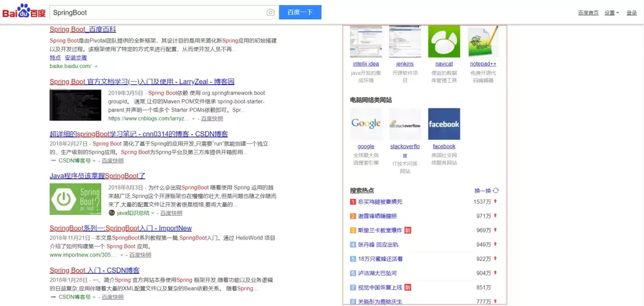Open SpringBoot系列一 ImportNew result
The image size is (644, 306).
click(x=120, y=228)
